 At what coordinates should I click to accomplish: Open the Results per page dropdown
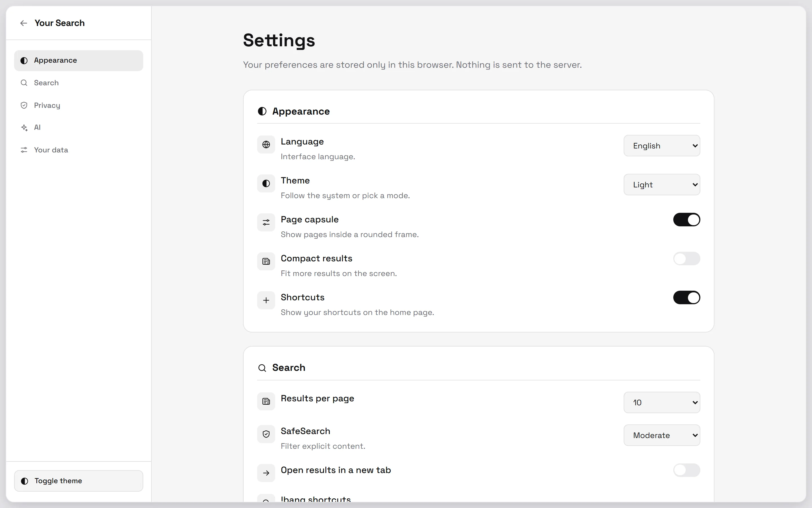pyautogui.click(x=662, y=402)
